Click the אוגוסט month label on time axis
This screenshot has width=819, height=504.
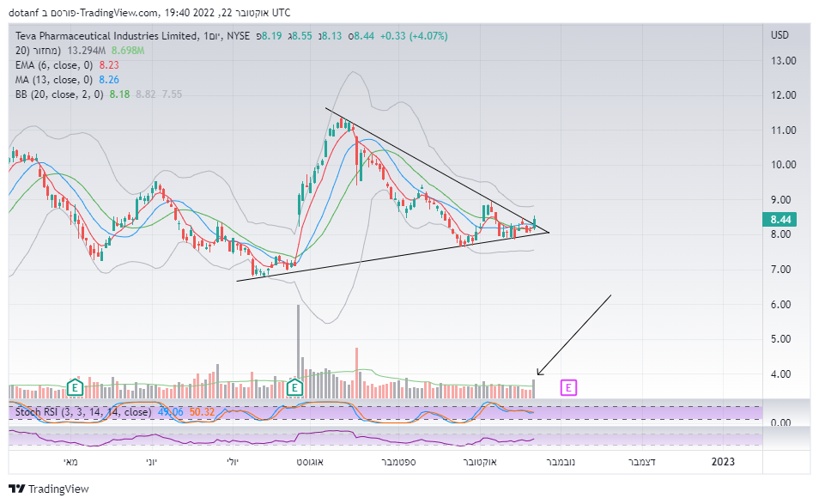(310, 462)
